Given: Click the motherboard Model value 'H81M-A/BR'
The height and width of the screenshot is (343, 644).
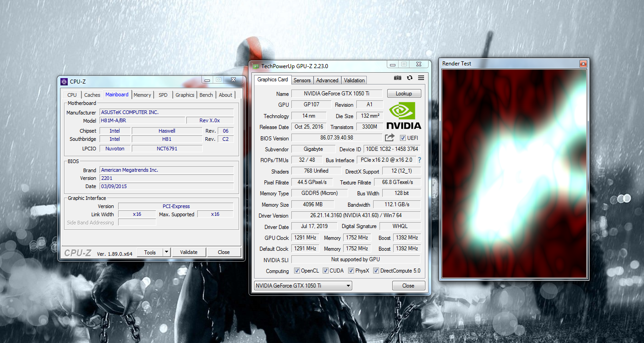Looking at the screenshot, I should coord(142,120).
